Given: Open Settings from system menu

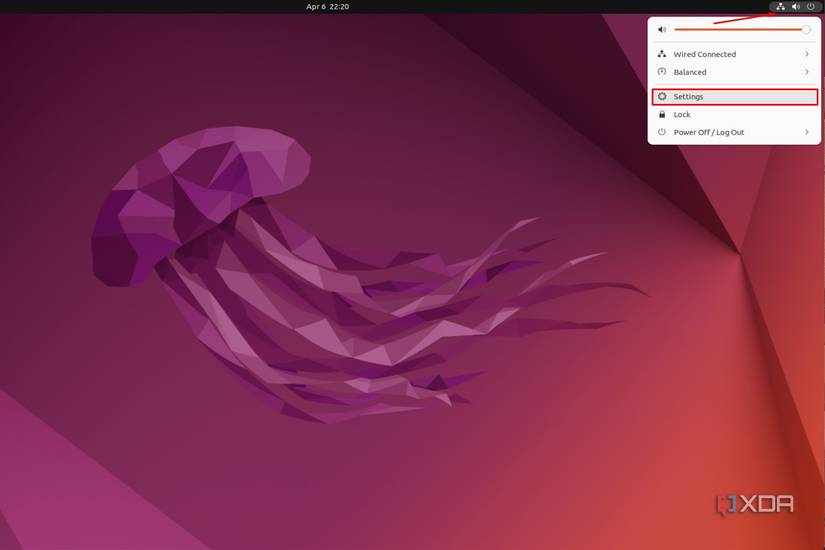Looking at the screenshot, I should [x=735, y=97].
